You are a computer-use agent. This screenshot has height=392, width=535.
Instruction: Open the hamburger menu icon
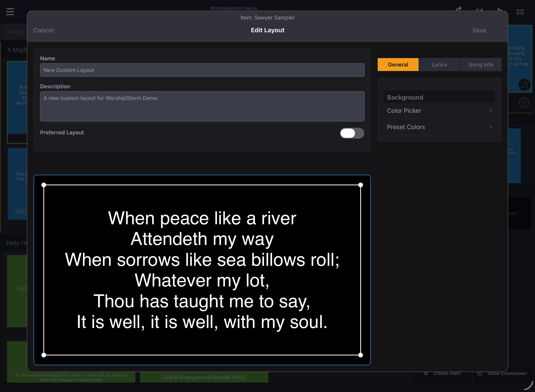pos(10,11)
